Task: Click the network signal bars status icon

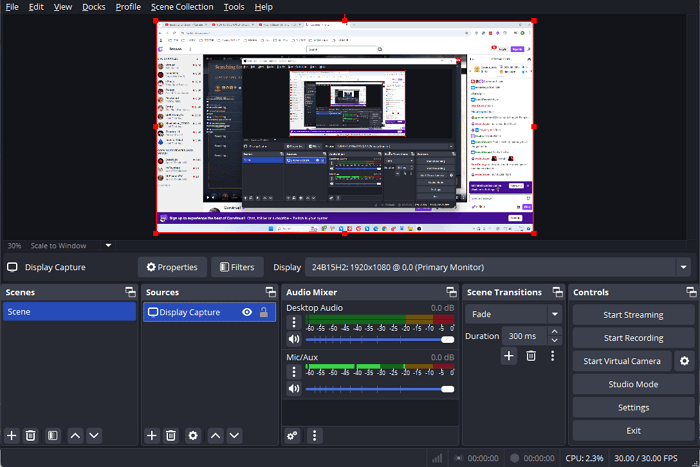Action: coord(437,458)
